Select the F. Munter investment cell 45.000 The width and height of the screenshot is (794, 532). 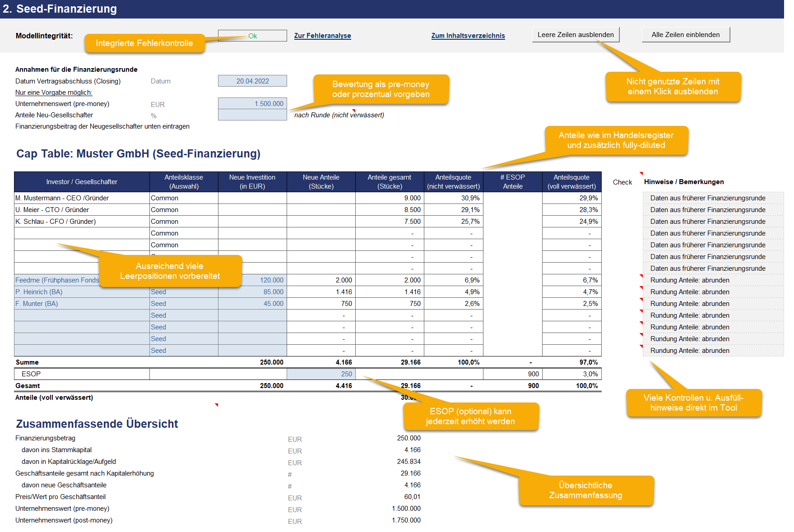tap(252, 304)
